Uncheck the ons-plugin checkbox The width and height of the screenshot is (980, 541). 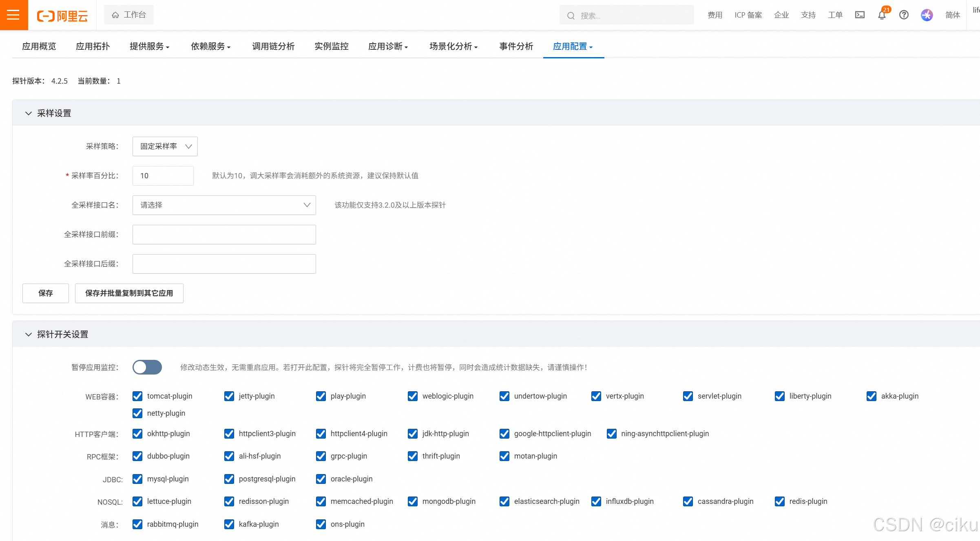[321, 524]
